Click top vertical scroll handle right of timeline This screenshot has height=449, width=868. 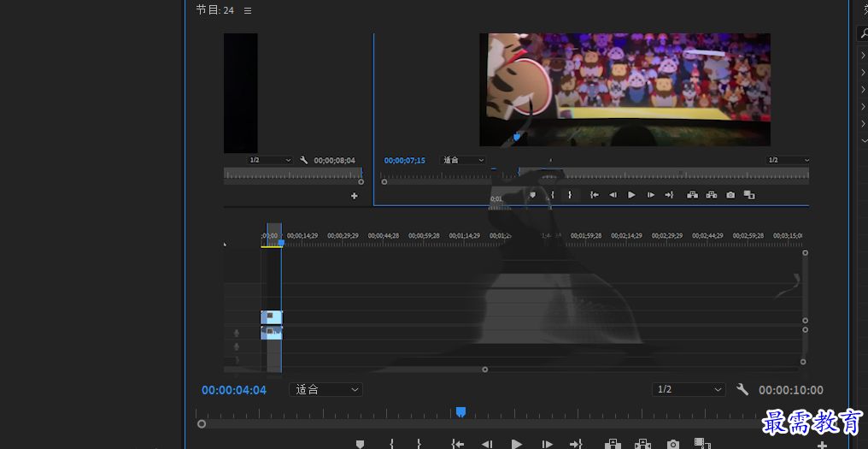point(805,253)
